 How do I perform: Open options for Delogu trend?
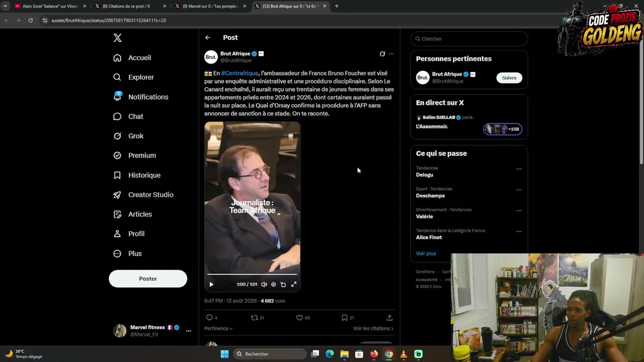tap(519, 169)
